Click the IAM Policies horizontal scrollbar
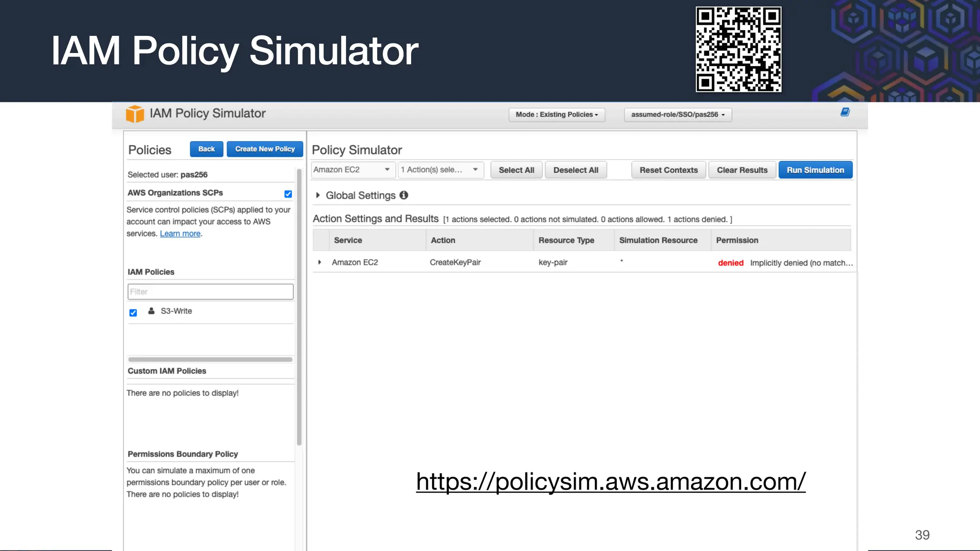This screenshot has height=551, width=980. coord(210,359)
